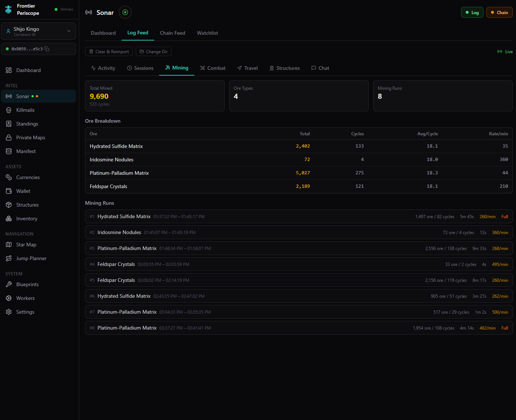Click the Frontier Periscope logo icon
Screen dimensions: 516x420
[x=8, y=10]
